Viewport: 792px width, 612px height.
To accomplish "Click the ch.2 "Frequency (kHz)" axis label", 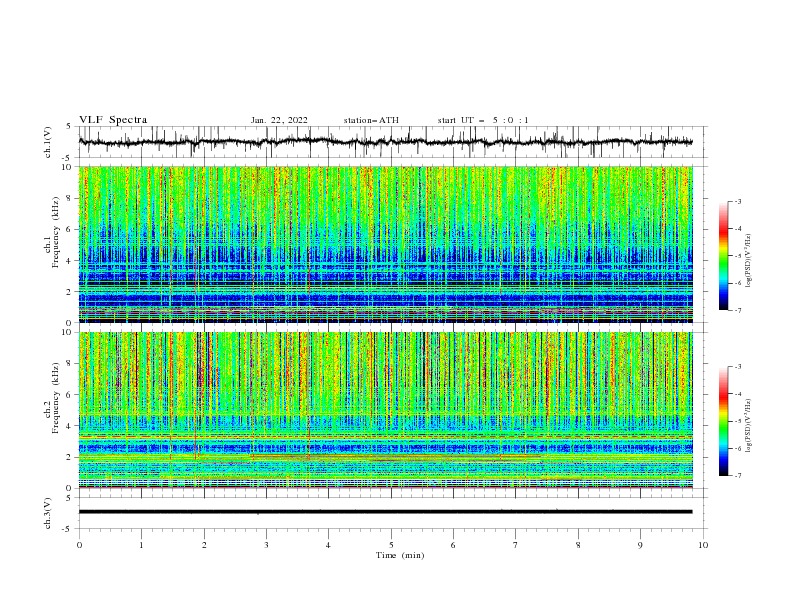I will 56,398.
